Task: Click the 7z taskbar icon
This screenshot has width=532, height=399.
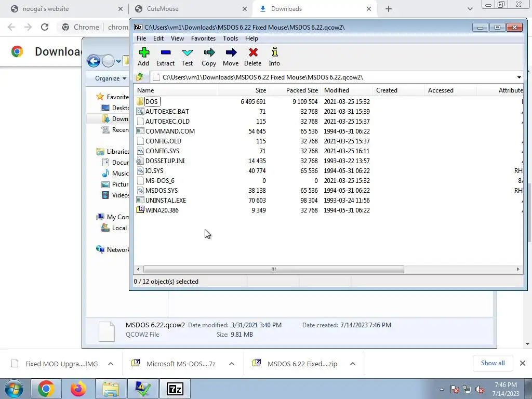Action: 175,389
